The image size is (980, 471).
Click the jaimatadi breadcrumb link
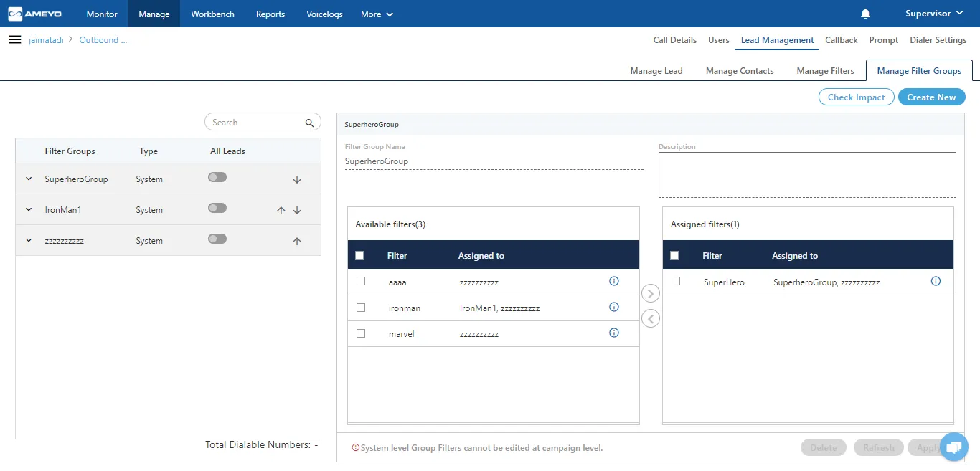(47, 40)
